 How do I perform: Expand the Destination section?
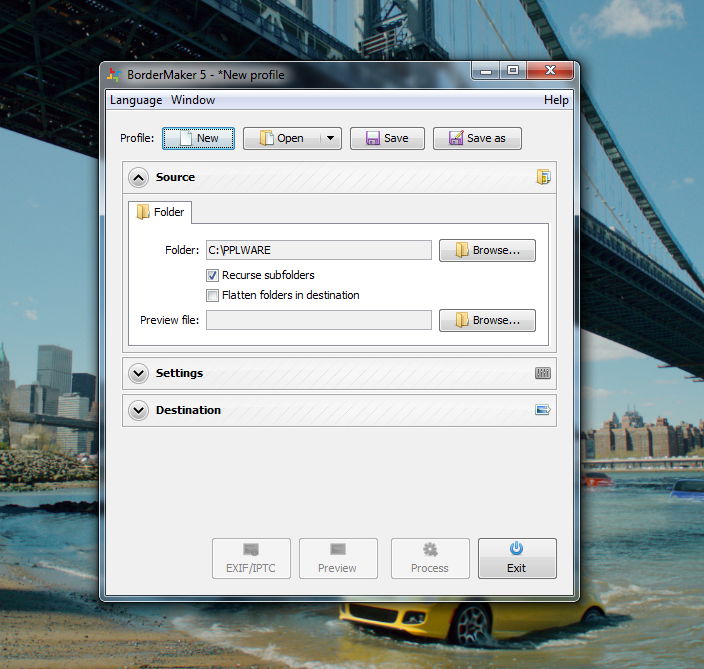click(x=138, y=410)
